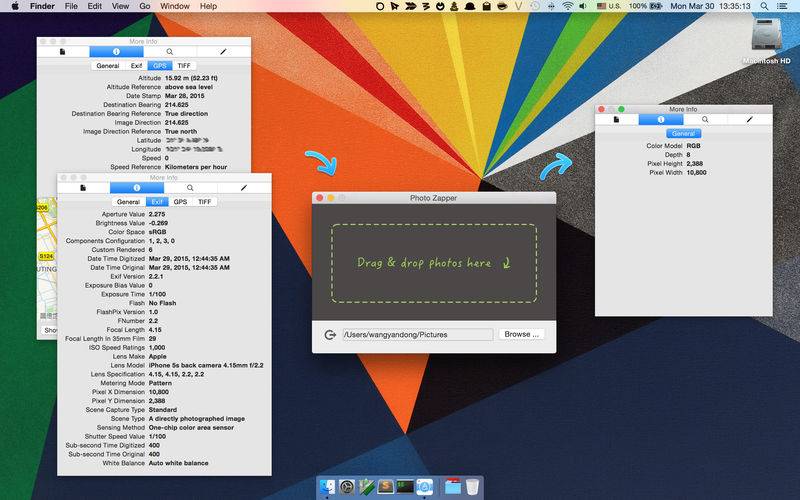Switch to Exif tab in the GPS More Info window
This screenshot has height=500, width=800.
point(136,66)
